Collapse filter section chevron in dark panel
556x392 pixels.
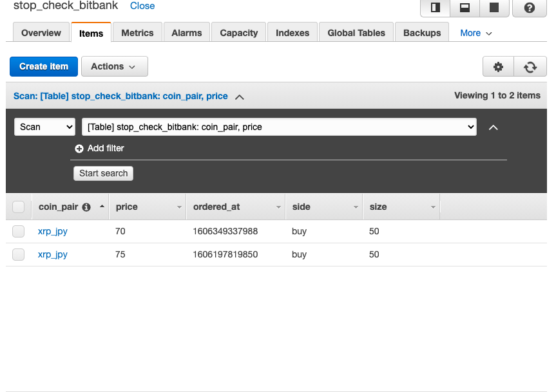(x=494, y=127)
